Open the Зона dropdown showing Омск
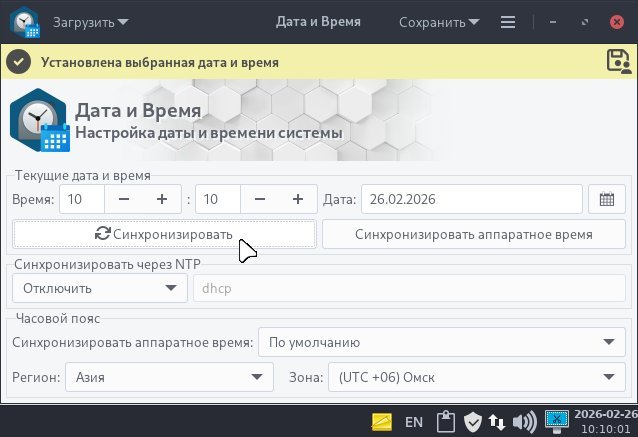Viewport: 638px width, 437px height. point(477,377)
